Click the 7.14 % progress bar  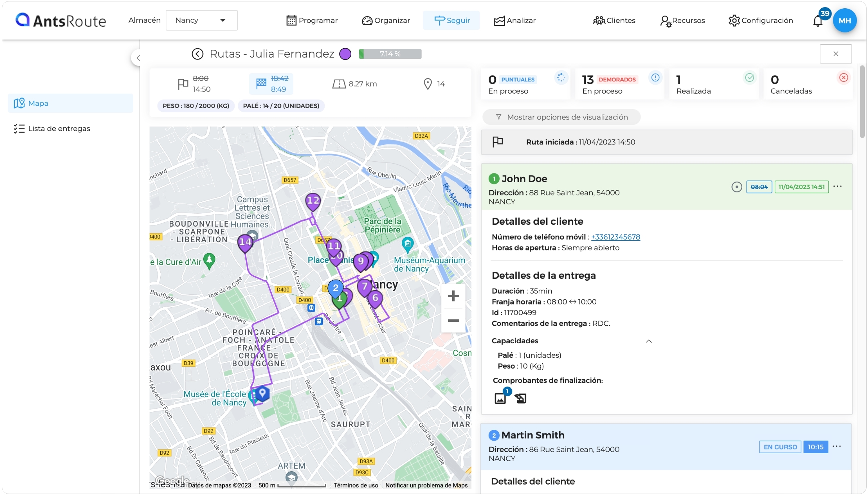pos(390,54)
